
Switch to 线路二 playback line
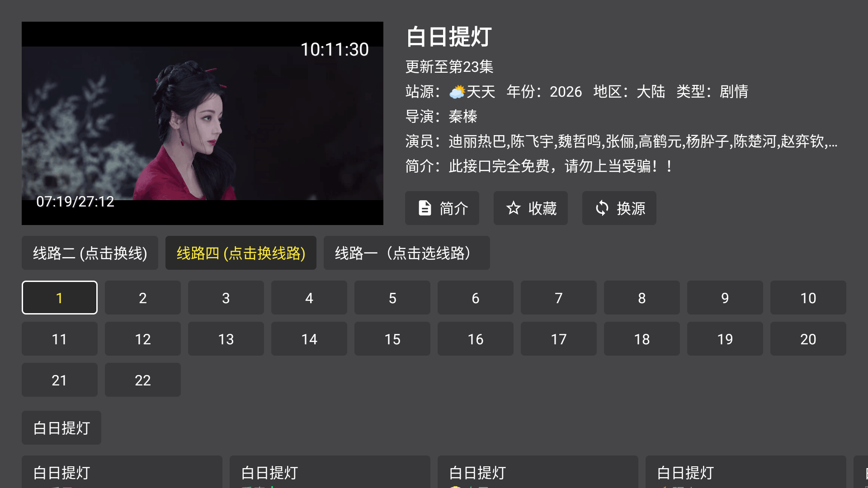90,253
